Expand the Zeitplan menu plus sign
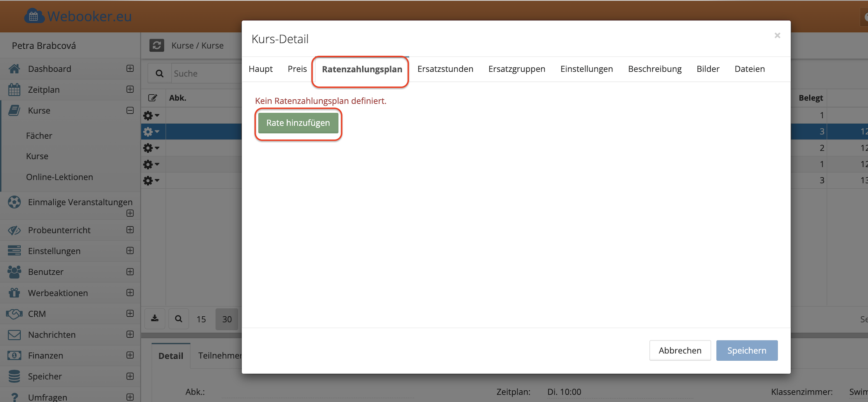 [130, 89]
